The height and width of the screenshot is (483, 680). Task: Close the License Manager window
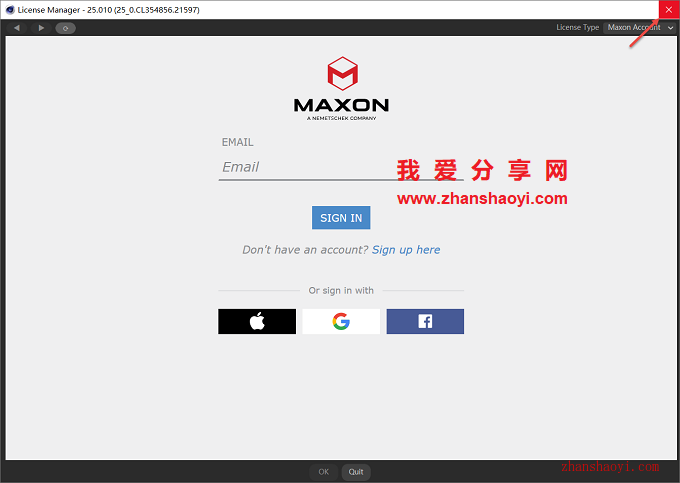669,10
